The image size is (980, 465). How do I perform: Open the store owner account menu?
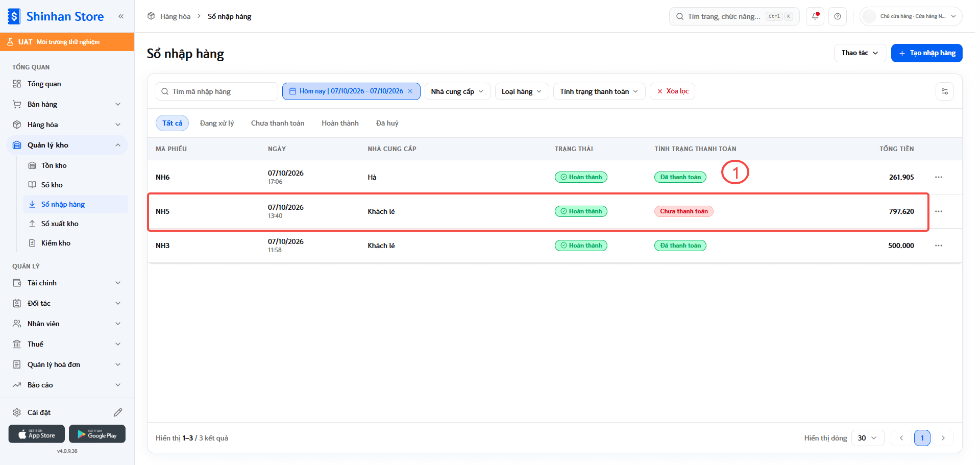click(x=911, y=16)
